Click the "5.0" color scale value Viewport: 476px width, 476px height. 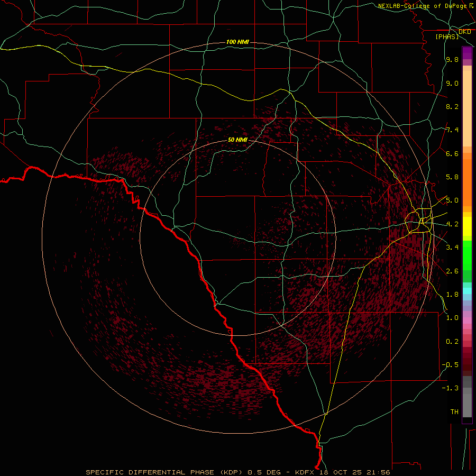(452, 200)
